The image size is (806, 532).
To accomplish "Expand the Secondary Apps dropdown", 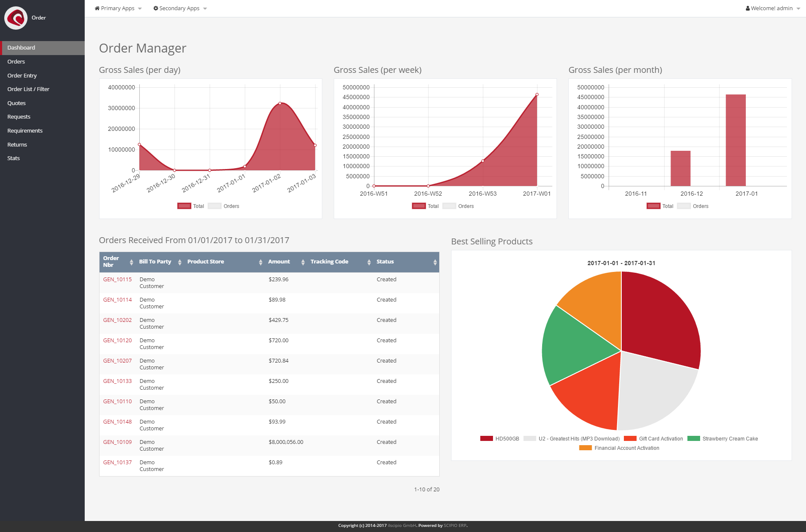I will (x=180, y=8).
